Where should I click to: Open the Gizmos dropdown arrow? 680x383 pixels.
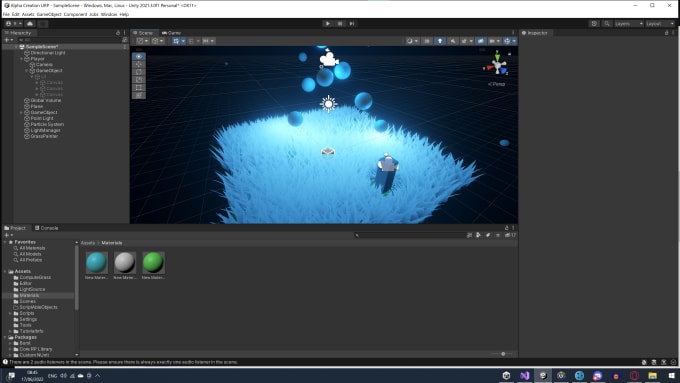(514, 41)
